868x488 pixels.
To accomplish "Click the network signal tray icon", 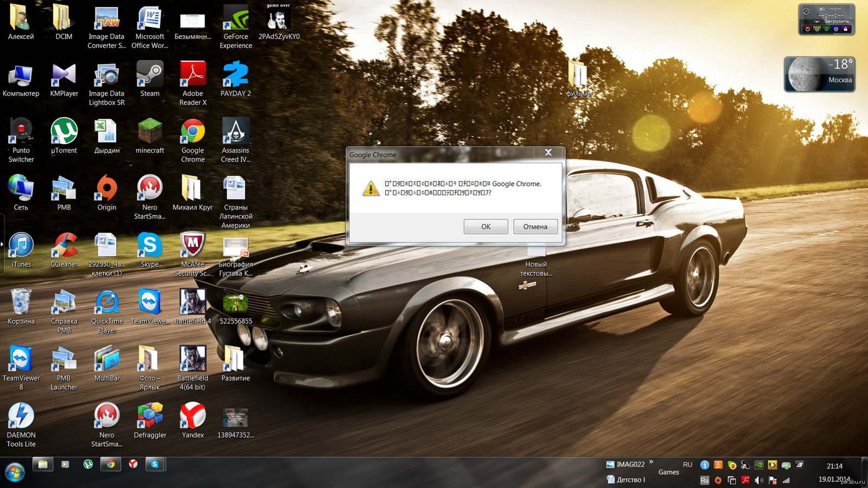I will (786, 480).
